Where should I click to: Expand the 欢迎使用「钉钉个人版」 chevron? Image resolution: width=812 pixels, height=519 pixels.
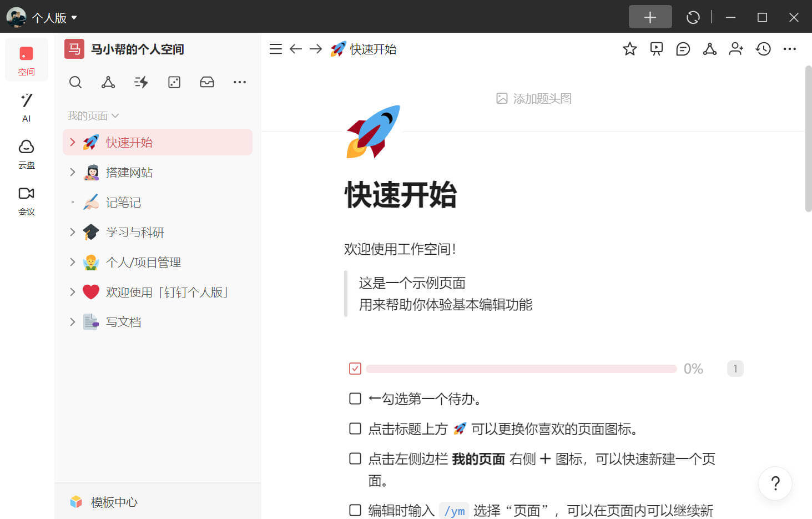coord(72,292)
